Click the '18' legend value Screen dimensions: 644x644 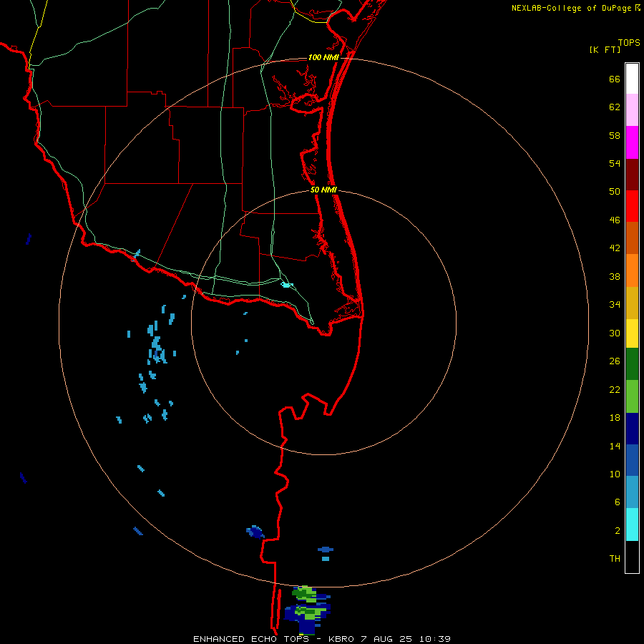coord(615,418)
